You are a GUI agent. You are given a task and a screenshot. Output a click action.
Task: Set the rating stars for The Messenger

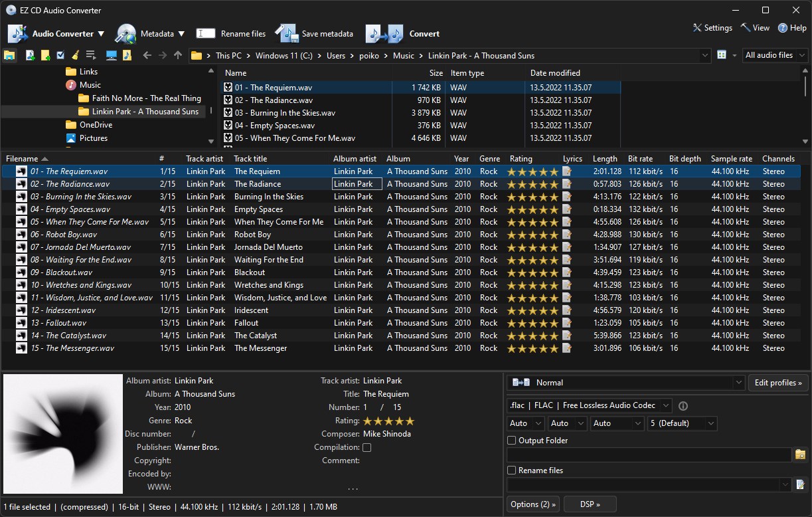[x=532, y=348]
